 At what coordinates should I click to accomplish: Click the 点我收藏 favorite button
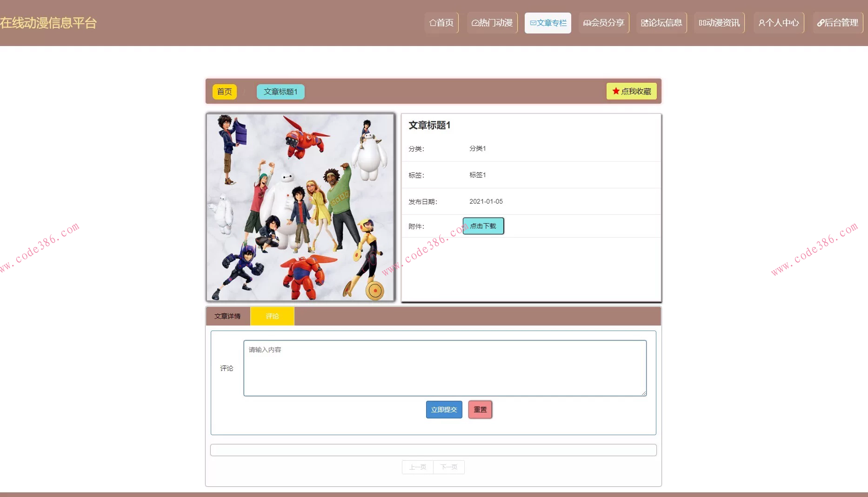[631, 91]
